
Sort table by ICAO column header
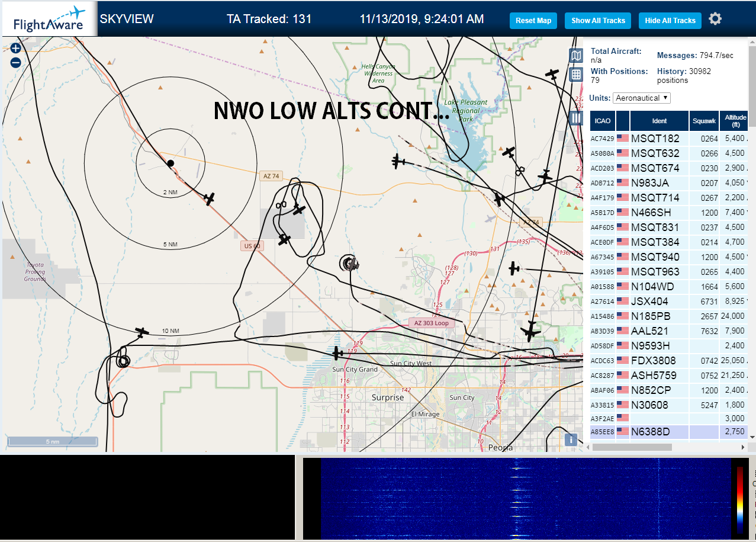[603, 121]
